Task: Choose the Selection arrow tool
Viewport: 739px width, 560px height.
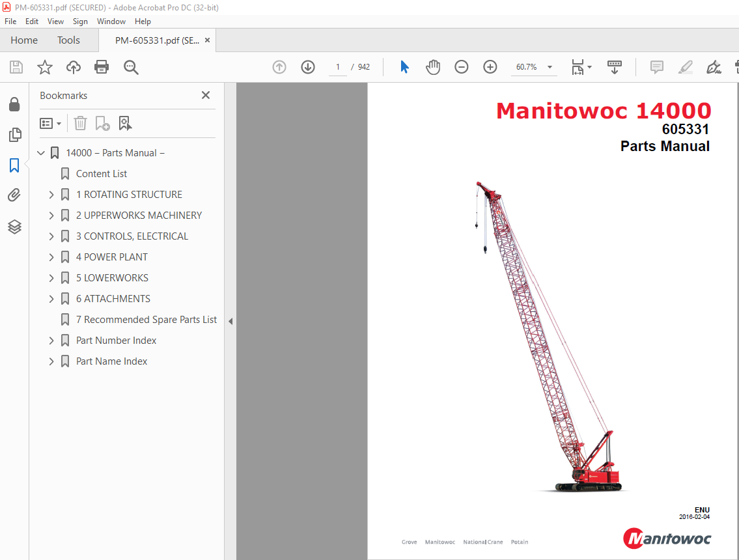Action: [404, 67]
